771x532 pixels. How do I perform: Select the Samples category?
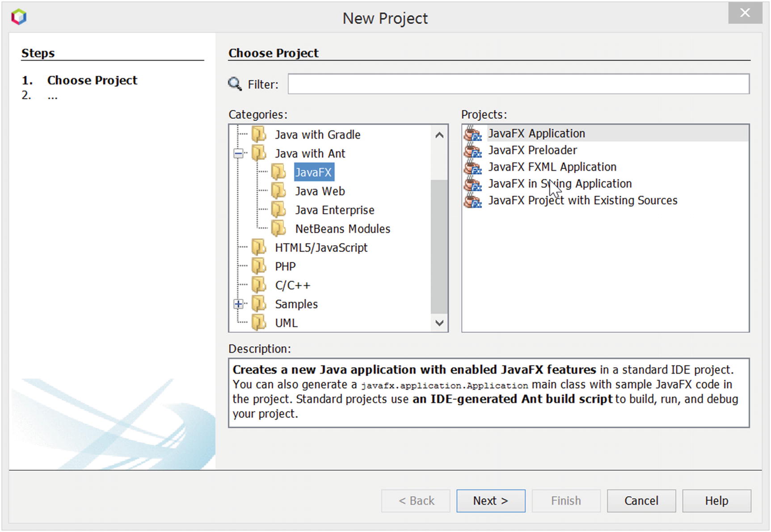[x=296, y=304]
